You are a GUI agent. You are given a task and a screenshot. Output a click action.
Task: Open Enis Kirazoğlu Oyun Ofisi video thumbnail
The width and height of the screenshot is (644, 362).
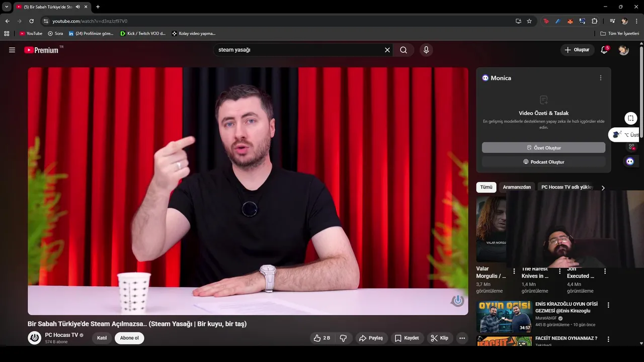click(x=504, y=317)
